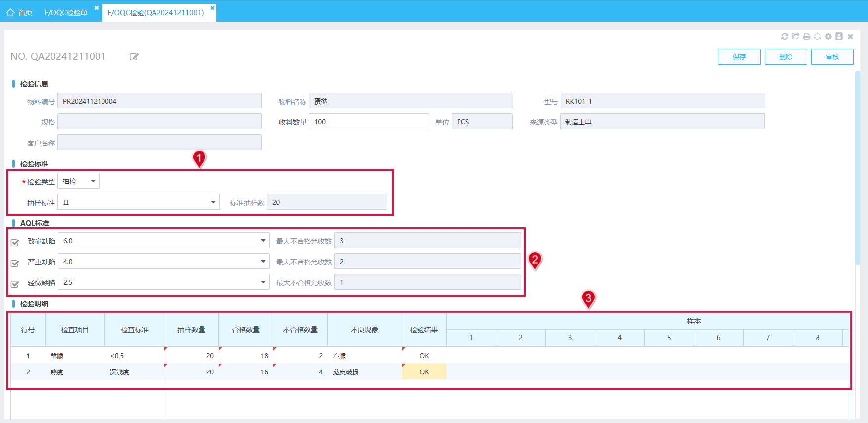Click the three-node circle workflow icon
The width and height of the screenshot is (868, 423).
[817, 36]
